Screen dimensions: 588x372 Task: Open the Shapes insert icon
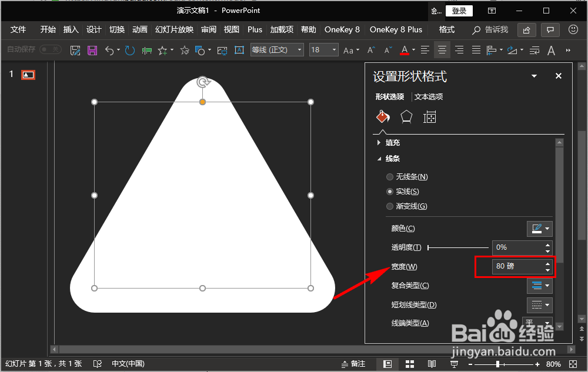point(201,50)
